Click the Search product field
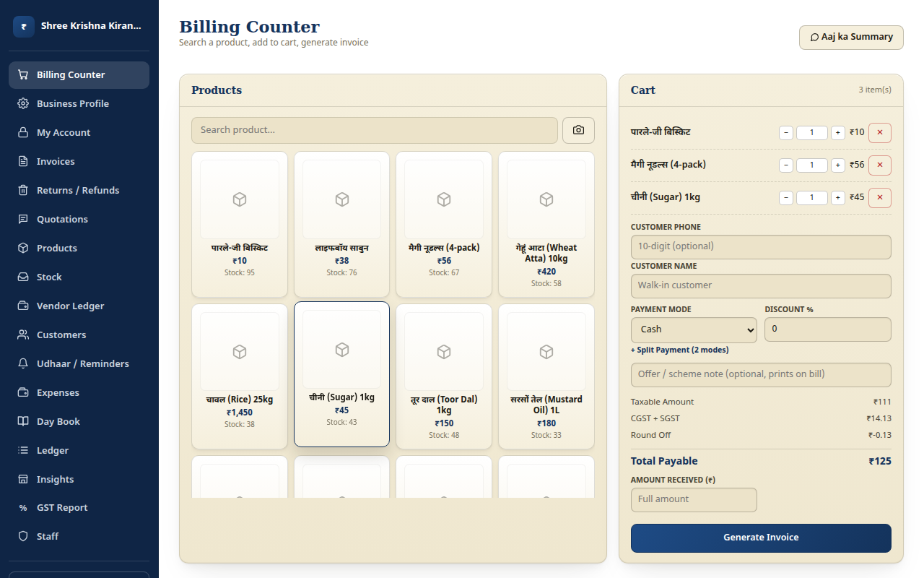 pos(375,130)
